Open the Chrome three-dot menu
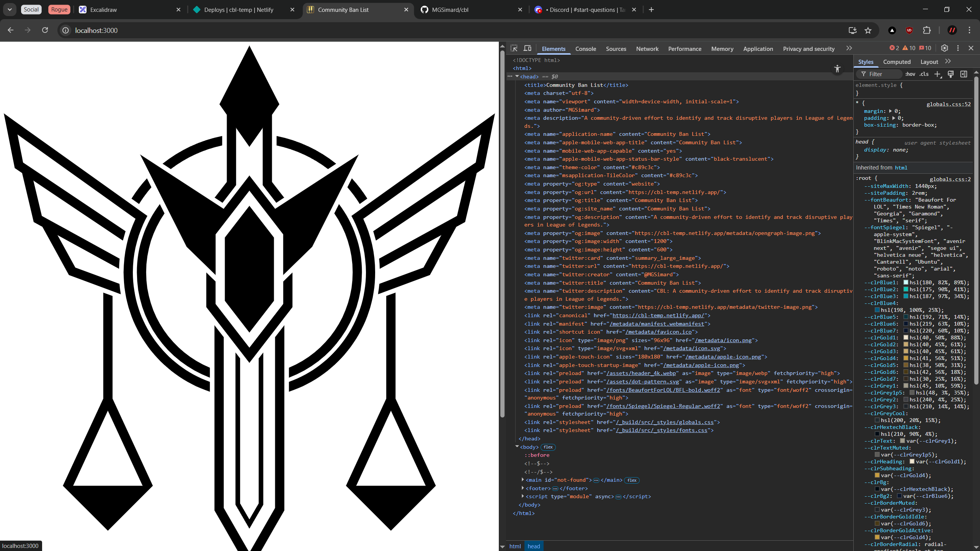 tap(969, 30)
